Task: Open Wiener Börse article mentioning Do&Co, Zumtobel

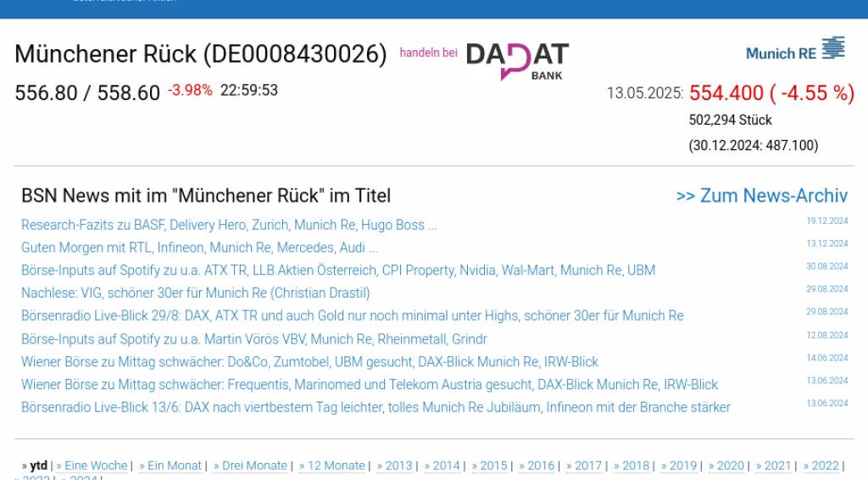Action: (x=309, y=362)
